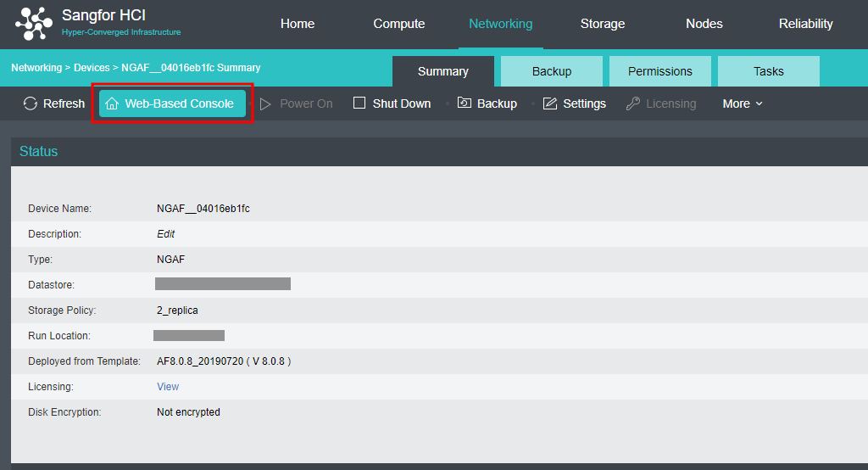Image resolution: width=868 pixels, height=470 pixels.
Task: Click the Backup toolbar icon
Action: tap(464, 104)
